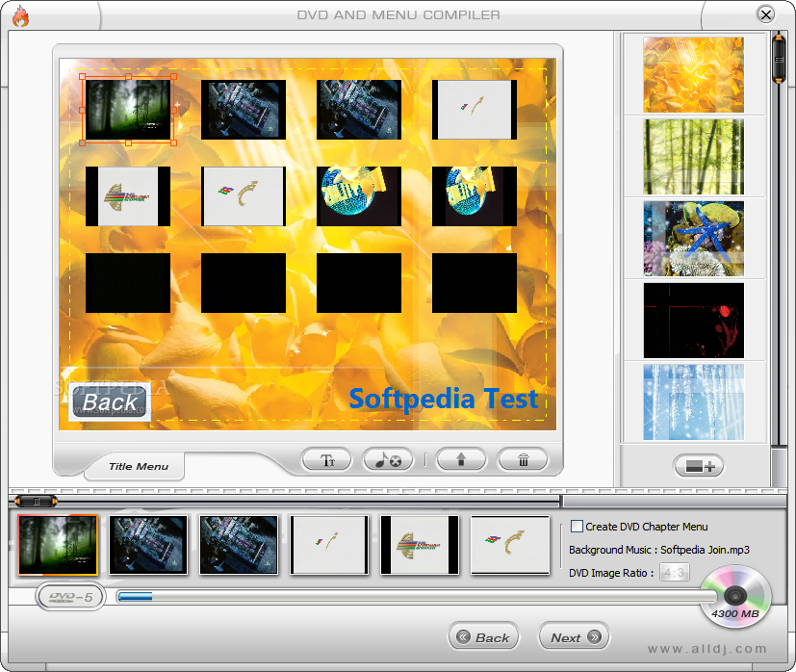Enable Create DVD Chapter Menu checkbox

(x=577, y=527)
